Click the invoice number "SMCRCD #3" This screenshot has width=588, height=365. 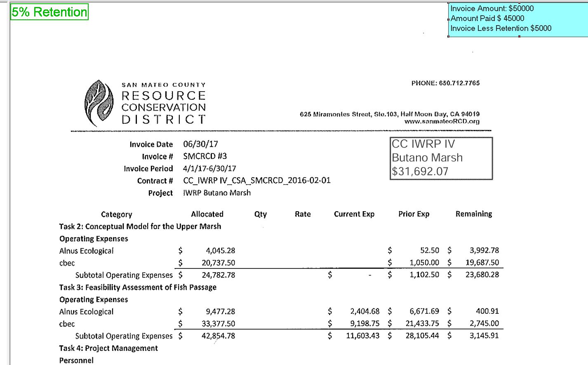pyautogui.click(x=205, y=156)
